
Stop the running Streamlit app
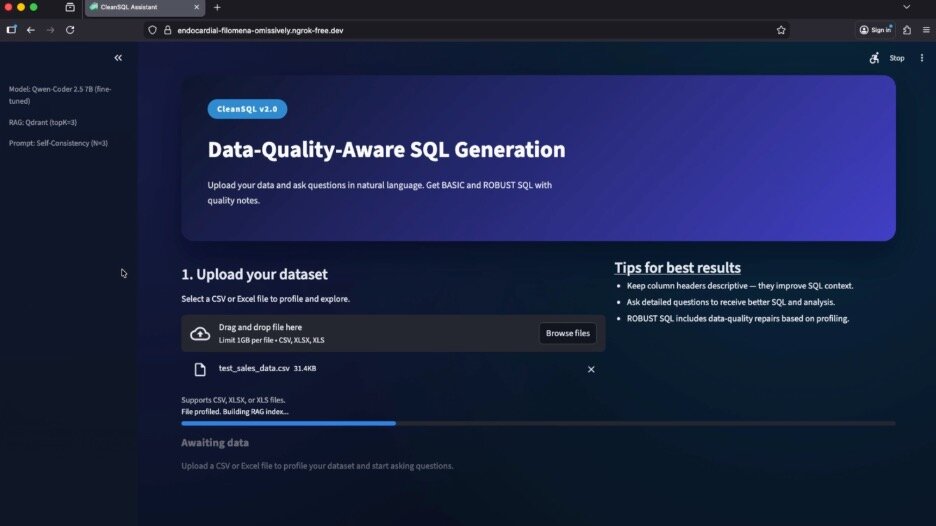[x=897, y=58]
